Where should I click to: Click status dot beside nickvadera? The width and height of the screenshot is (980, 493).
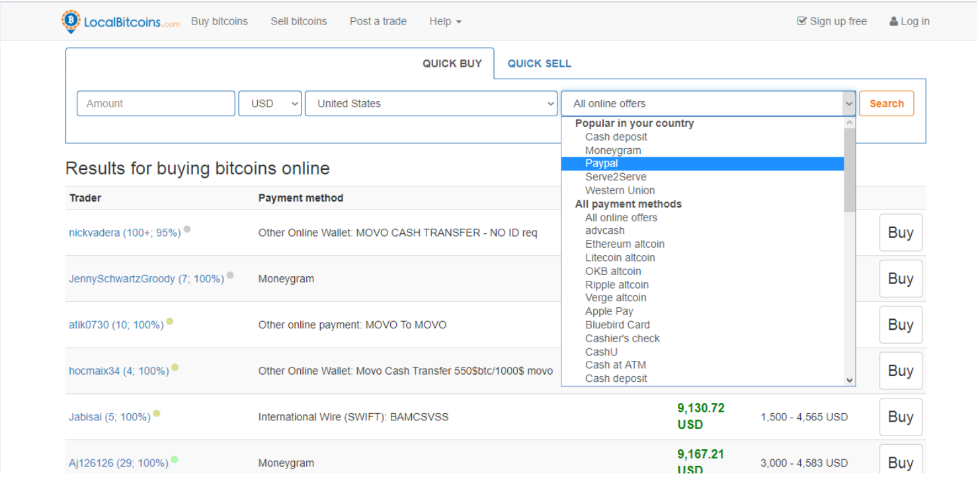(x=187, y=229)
